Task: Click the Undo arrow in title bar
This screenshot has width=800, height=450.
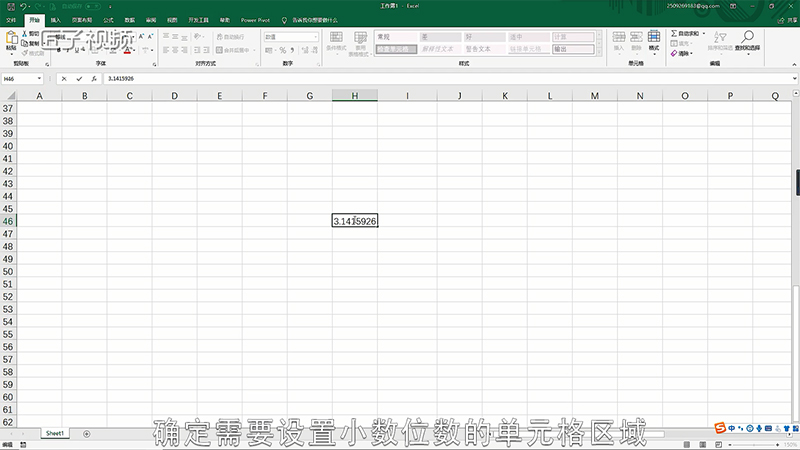Action: tap(23, 6)
